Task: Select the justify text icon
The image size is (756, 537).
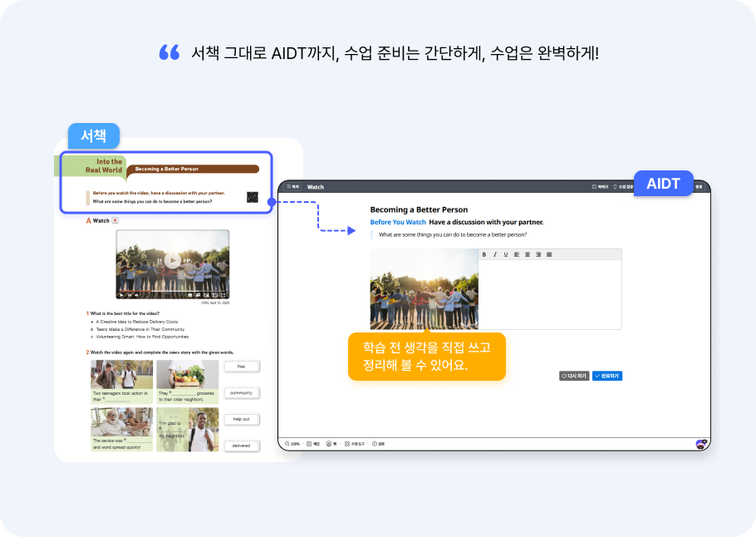Action: coord(549,254)
